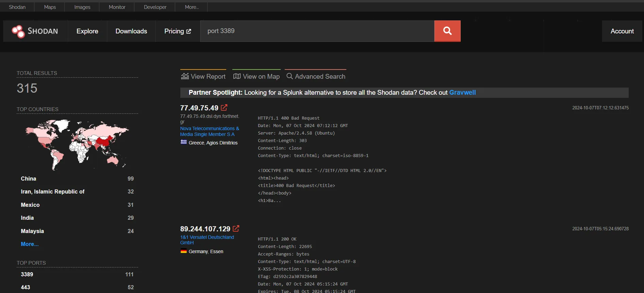This screenshot has width=644, height=293.
Task: Open the Images top bar item
Action: [82, 7]
